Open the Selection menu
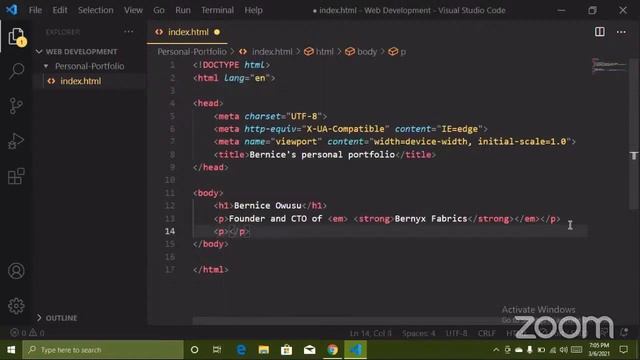The height and width of the screenshot is (360, 640). (x=96, y=10)
